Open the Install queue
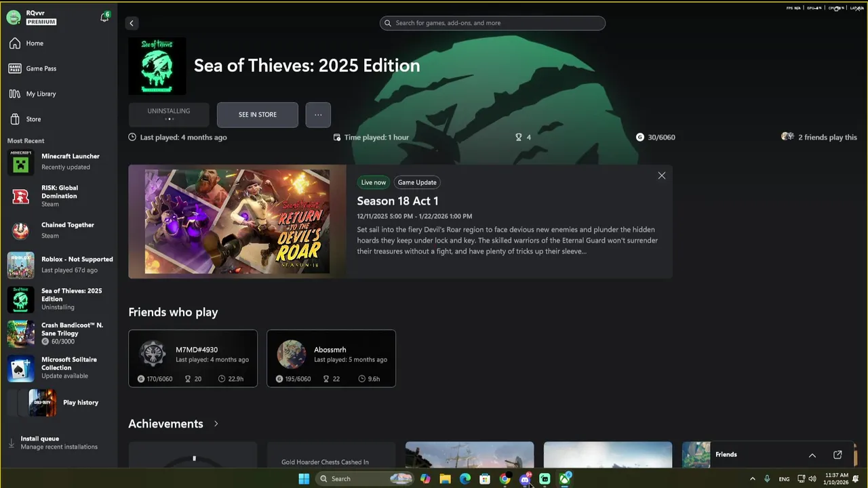This screenshot has width=868, height=488. pos(58,443)
